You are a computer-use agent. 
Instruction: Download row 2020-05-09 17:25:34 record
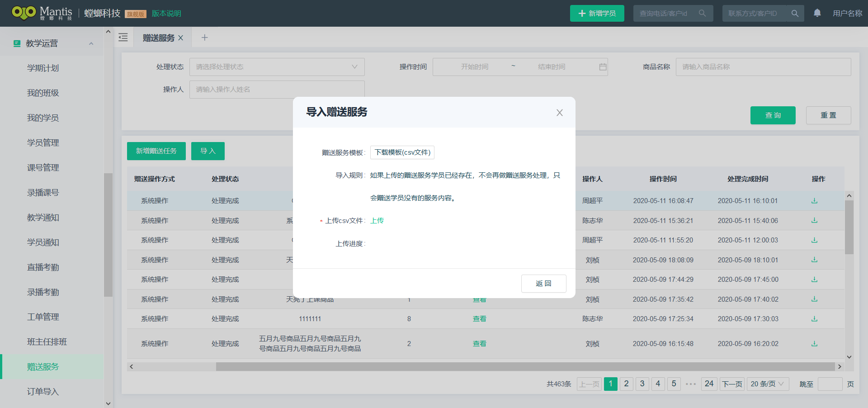(x=814, y=319)
